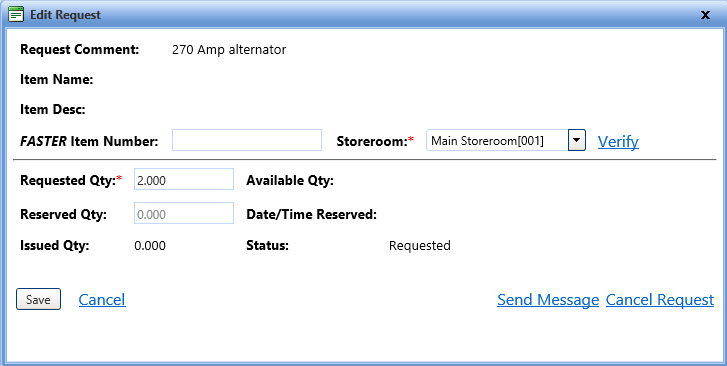Select the 'Requested' status value
This screenshot has width=727, height=366.
click(420, 245)
